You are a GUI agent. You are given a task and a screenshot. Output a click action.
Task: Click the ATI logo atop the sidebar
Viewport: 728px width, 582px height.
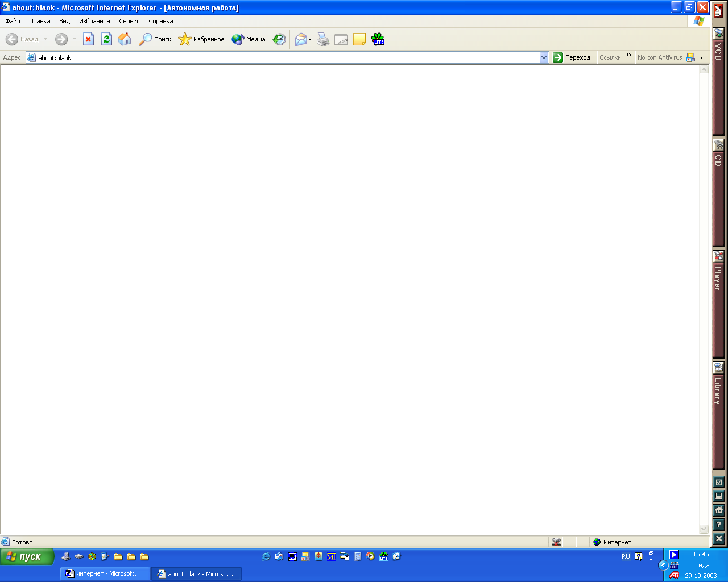coord(719,13)
